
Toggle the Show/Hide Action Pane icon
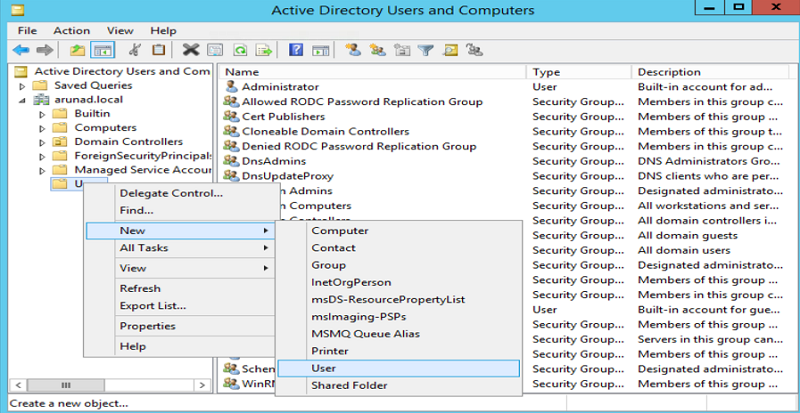[x=320, y=50]
